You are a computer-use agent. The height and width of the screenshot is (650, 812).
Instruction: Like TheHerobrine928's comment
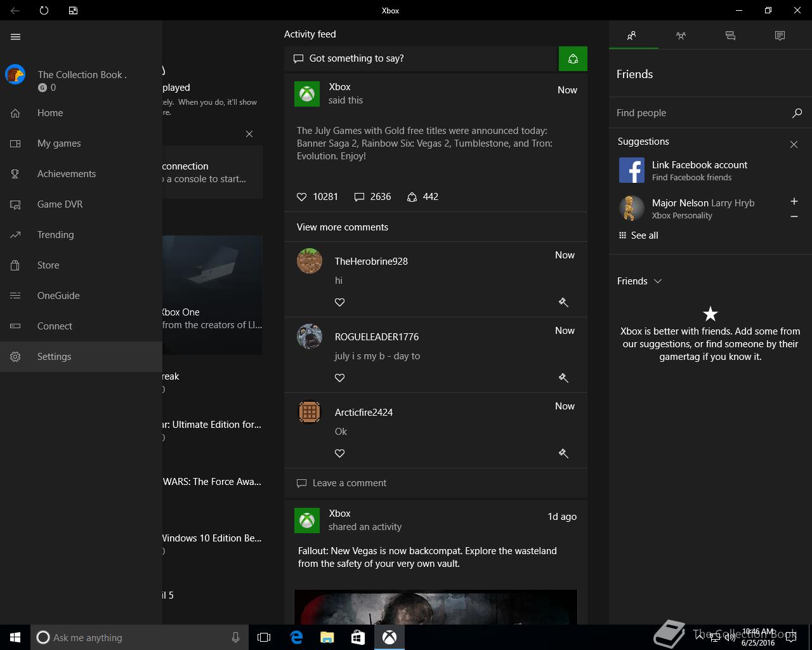point(340,302)
